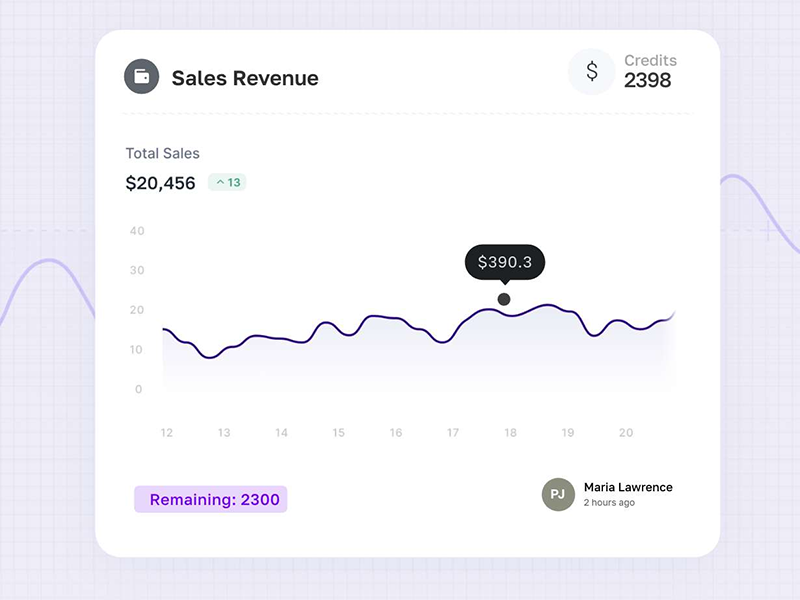This screenshot has width=800, height=600.
Task: Click the Credits label
Action: click(x=651, y=60)
